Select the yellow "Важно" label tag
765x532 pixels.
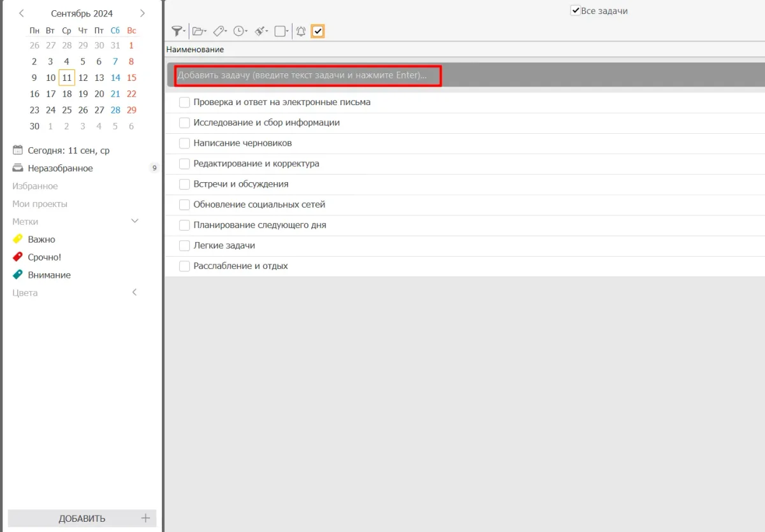pos(41,240)
